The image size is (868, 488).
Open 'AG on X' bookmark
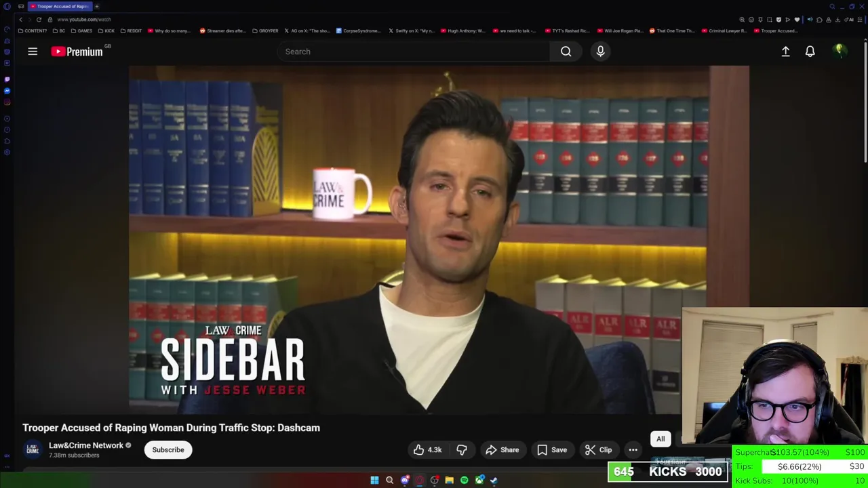(x=307, y=30)
